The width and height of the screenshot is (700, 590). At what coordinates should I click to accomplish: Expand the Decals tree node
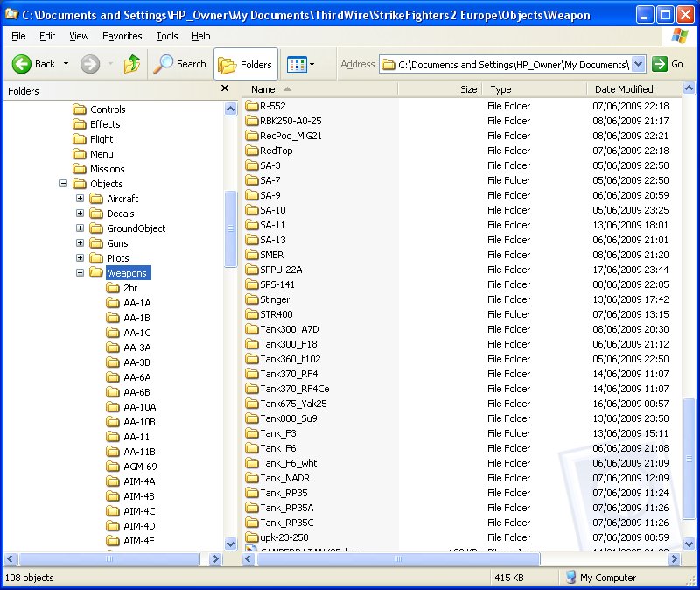80,214
